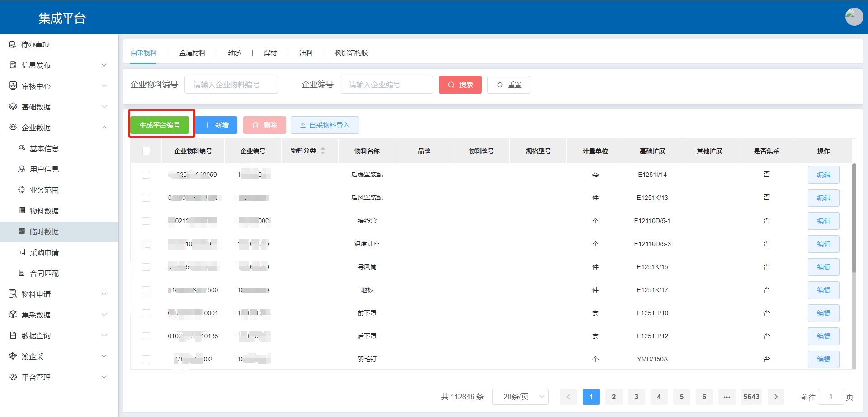Go to next page with right arrow
This screenshot has height=417, width=868.
(776, 397)
